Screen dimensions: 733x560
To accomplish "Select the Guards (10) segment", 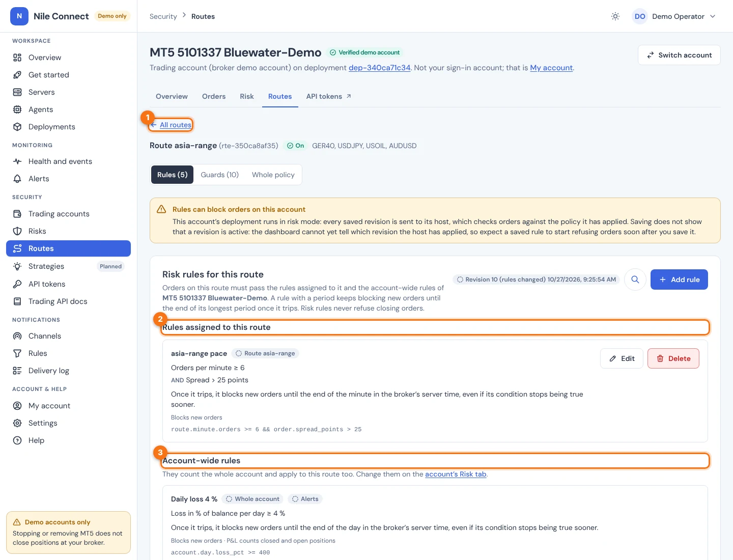I will click(219, 175).
